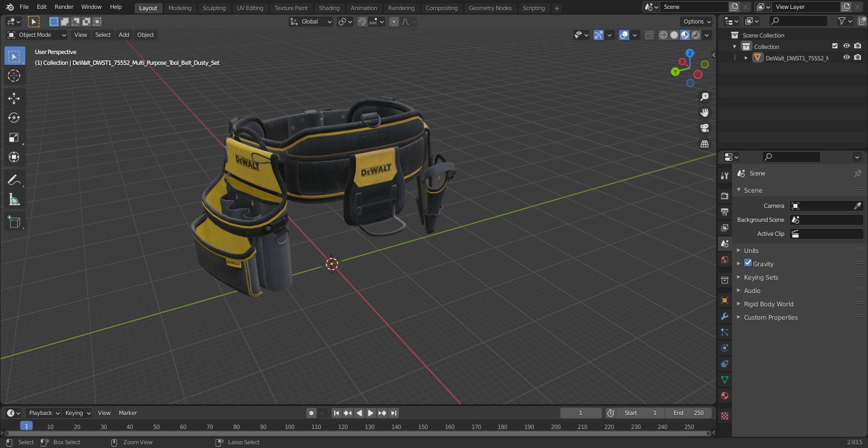Select the Rotate tool
This screenshot has width=868, height=448.
14,118
